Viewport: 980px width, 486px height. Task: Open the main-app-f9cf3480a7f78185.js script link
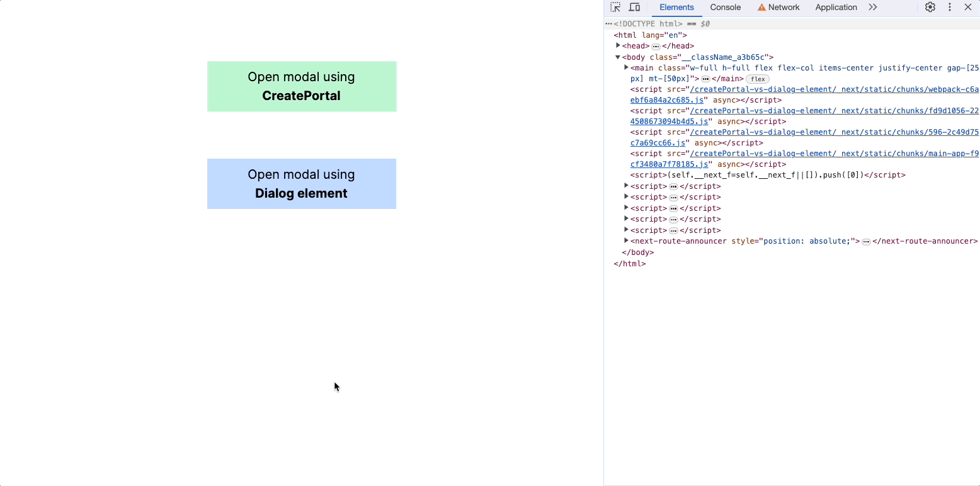803,159
